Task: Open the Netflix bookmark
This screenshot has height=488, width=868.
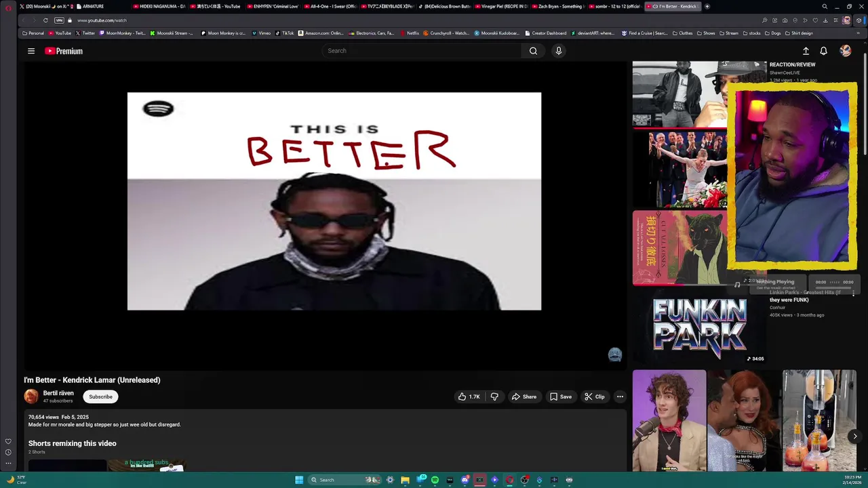Action: pos(410,33)
